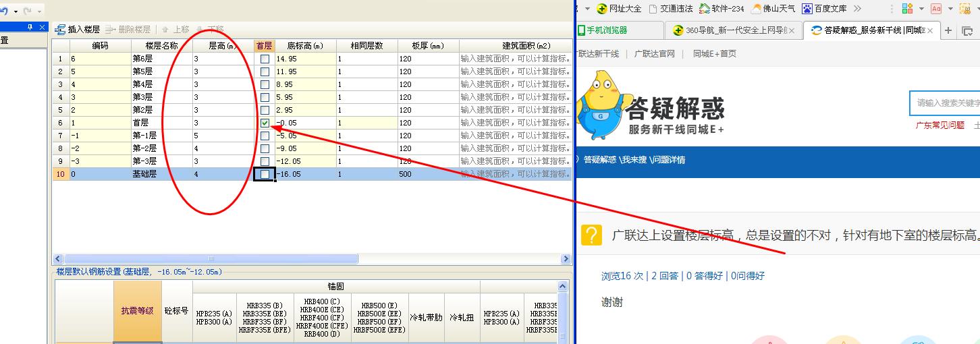Open the 网址大全 bookmark in the browser

(x=618, y=9)
